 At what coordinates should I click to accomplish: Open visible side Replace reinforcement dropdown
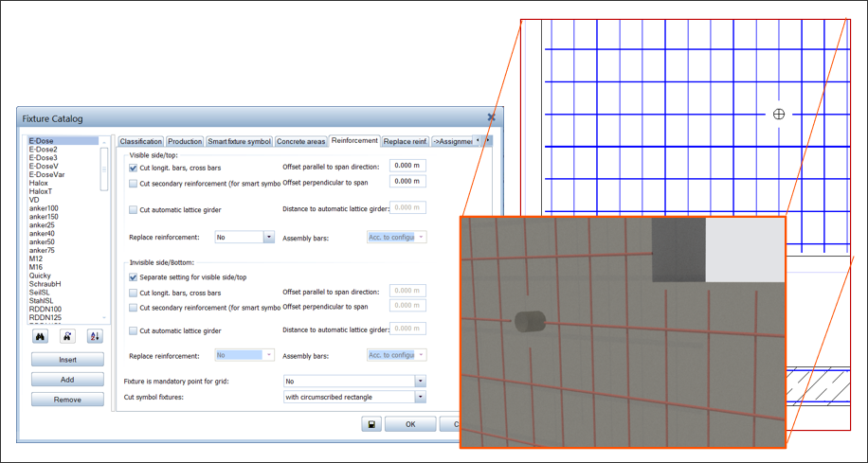click(268, 238)
